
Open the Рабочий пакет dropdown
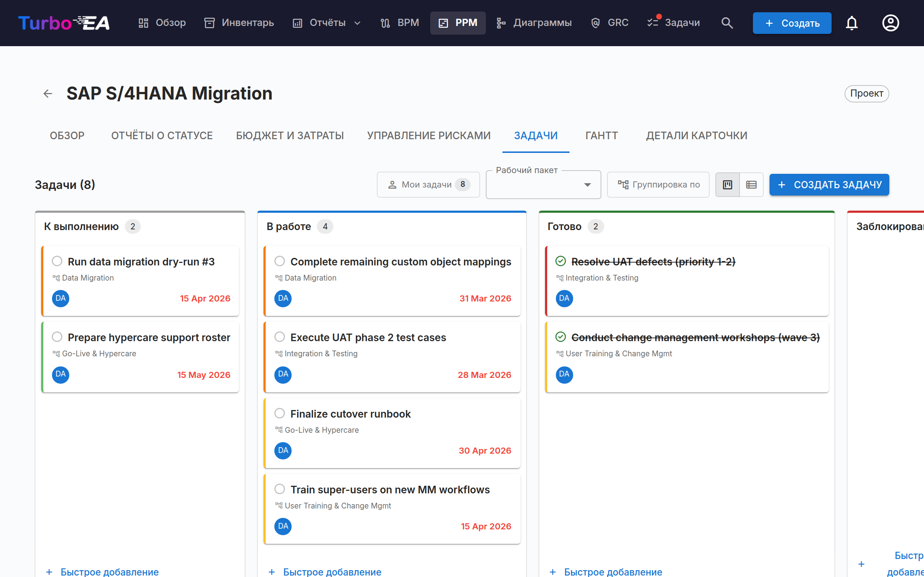(x=543, y=185)
